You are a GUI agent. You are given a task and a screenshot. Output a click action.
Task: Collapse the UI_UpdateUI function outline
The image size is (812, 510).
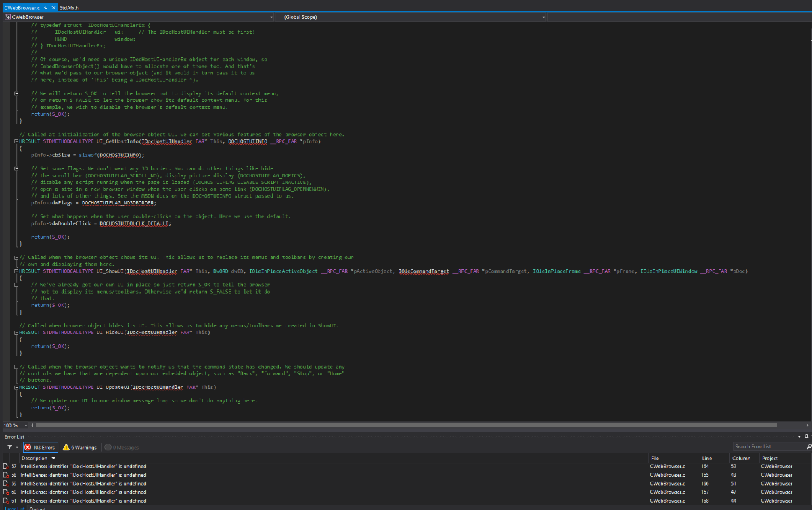point(16,388)
